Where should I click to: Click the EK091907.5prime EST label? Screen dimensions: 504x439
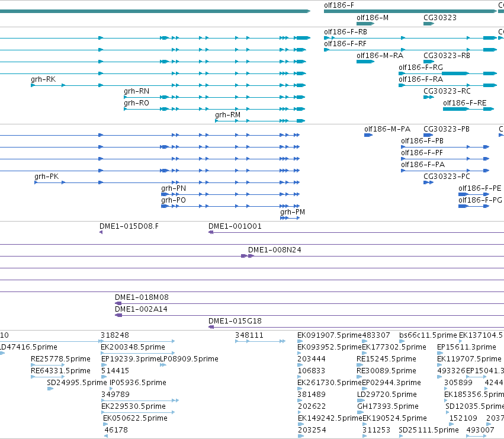pos(329,335)
